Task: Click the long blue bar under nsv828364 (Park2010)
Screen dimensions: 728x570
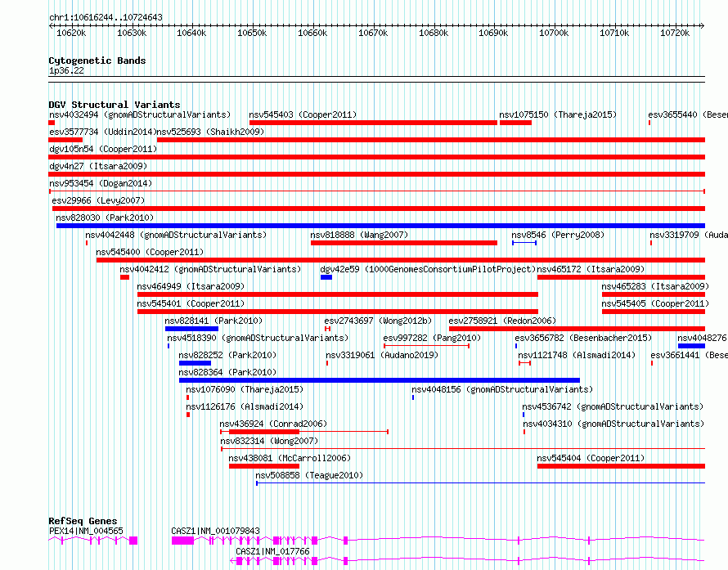Action: [x=380, y=380]
